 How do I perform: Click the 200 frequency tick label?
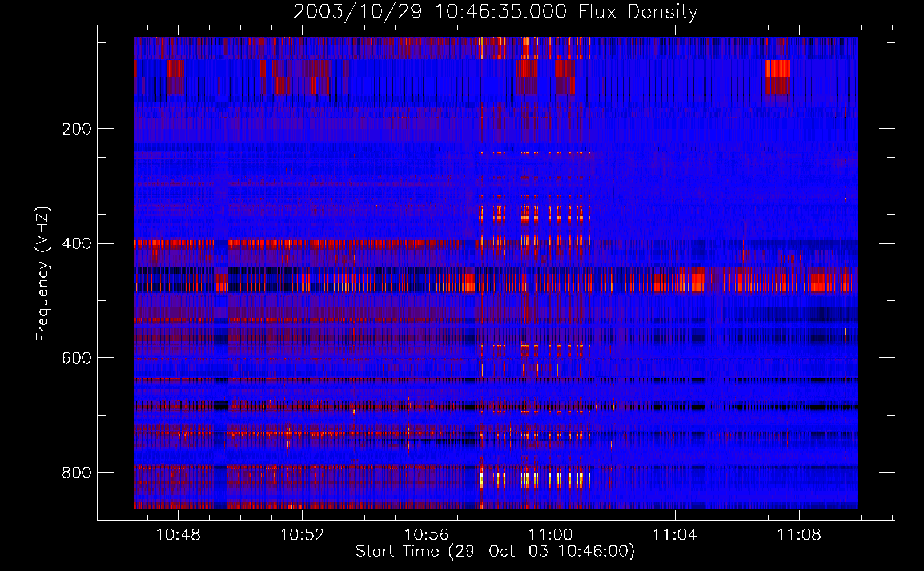[x=77, y=129]
